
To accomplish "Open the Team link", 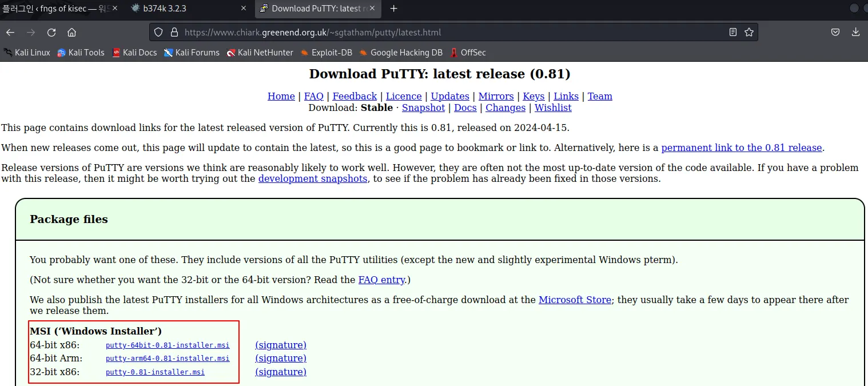I will (600, 96).
